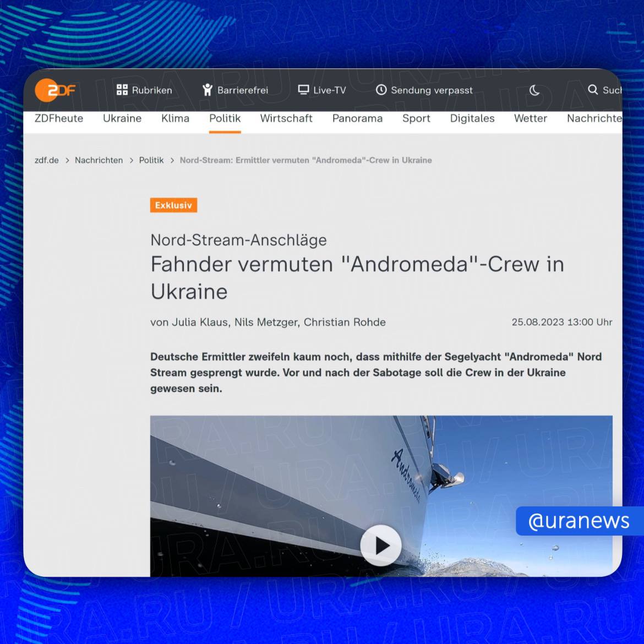Open Sendung verpasst link
Viewport: 644px width, 644px height.
pyautogui.click(x=432, y=90)
